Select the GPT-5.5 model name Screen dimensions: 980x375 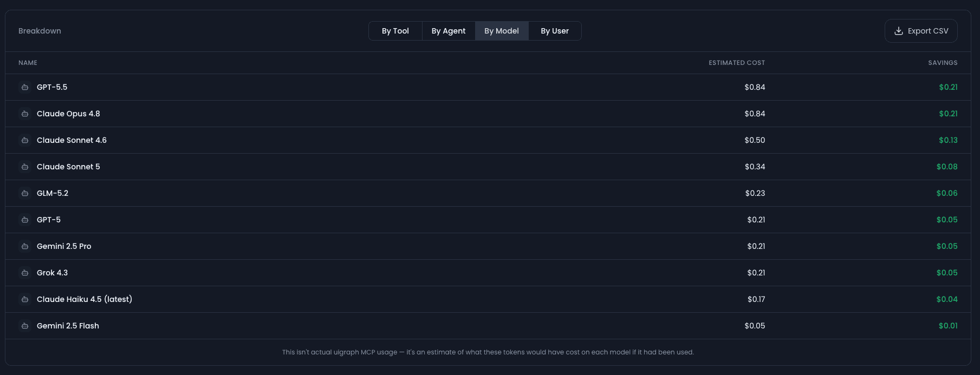pos(52,87)
